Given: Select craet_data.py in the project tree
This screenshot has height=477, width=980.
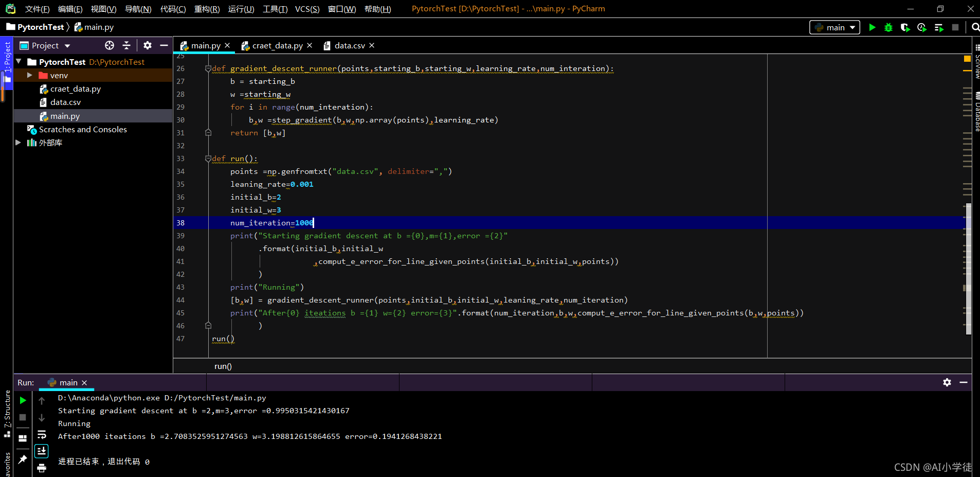Looking at the screenshot, I should [75, 89].
